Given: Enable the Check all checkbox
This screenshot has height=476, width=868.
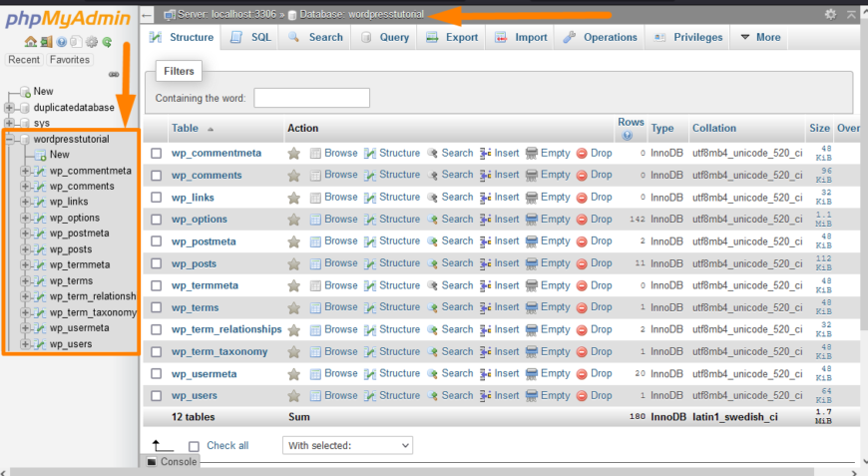Looking at the screenshot, I should click(195, 446).
